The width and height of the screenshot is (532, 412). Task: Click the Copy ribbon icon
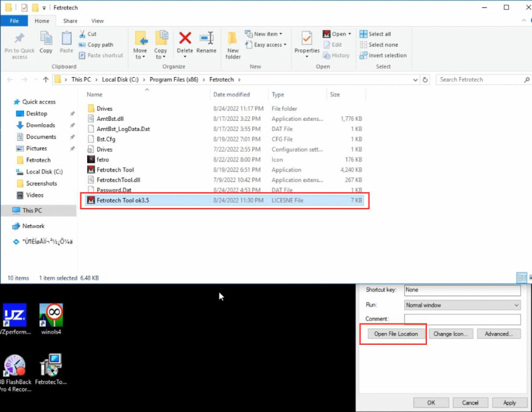(46, 38)
